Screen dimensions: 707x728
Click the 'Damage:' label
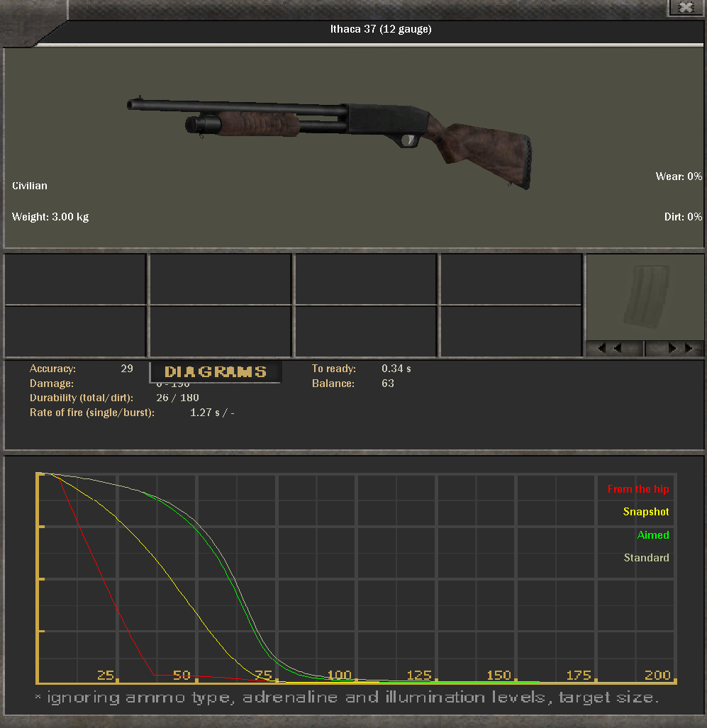click(x=52, y=383)
